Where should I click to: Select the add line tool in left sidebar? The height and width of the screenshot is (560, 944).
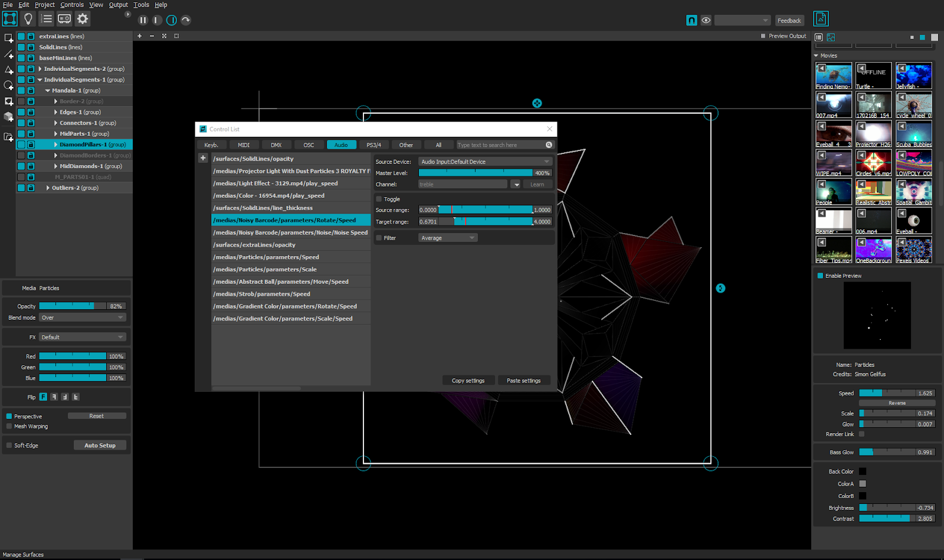click(x=8, y=54)
